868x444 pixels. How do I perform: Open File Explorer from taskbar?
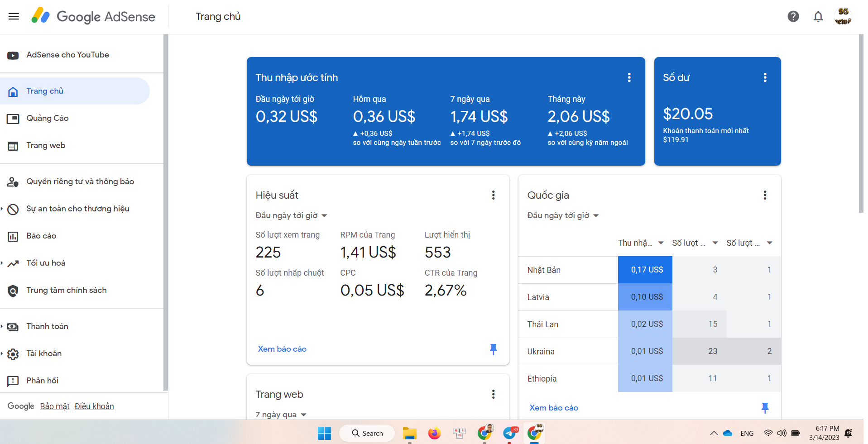409,433
